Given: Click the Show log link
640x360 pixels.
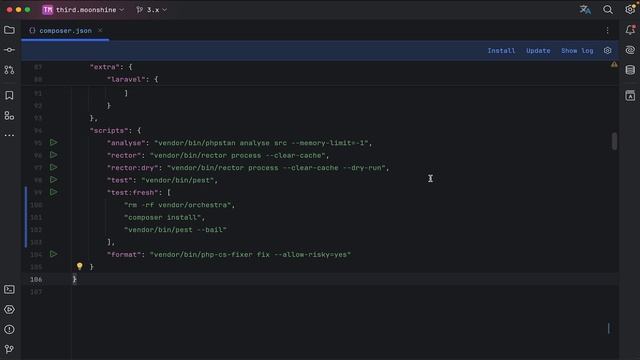Looking at the screenshot, I should click(x=577, y=51).
